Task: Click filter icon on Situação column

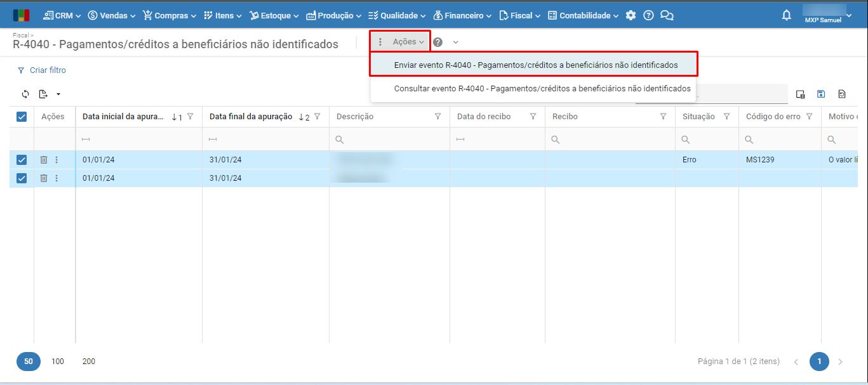Action: (x=726, y=117)
